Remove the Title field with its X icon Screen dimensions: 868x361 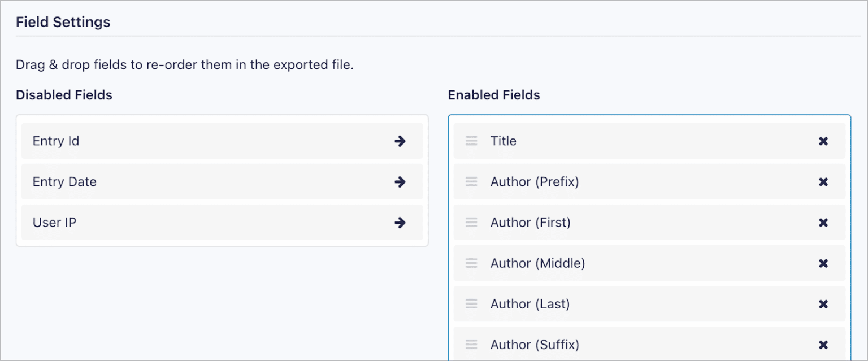823,141
